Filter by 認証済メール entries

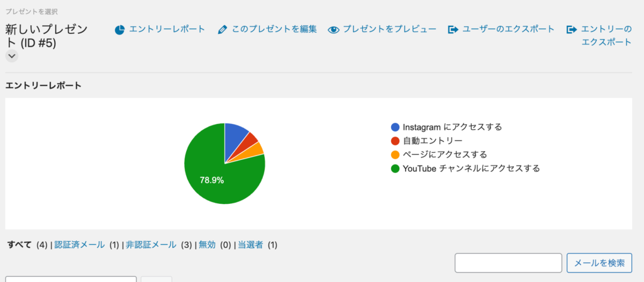(79, 245)
